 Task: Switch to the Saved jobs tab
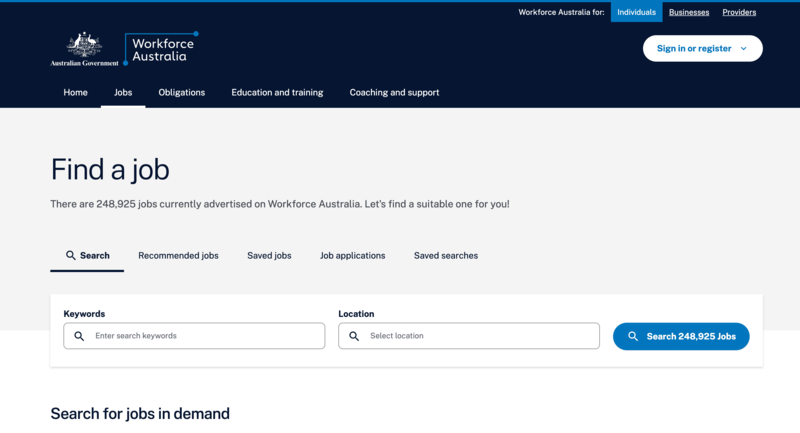coord(269,256)
